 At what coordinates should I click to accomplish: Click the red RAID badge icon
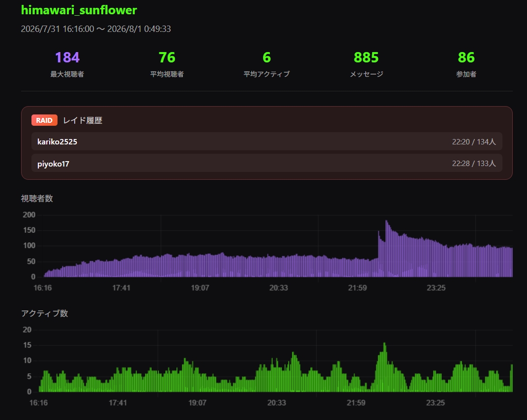pyautogui.click(x=44, y=120)
